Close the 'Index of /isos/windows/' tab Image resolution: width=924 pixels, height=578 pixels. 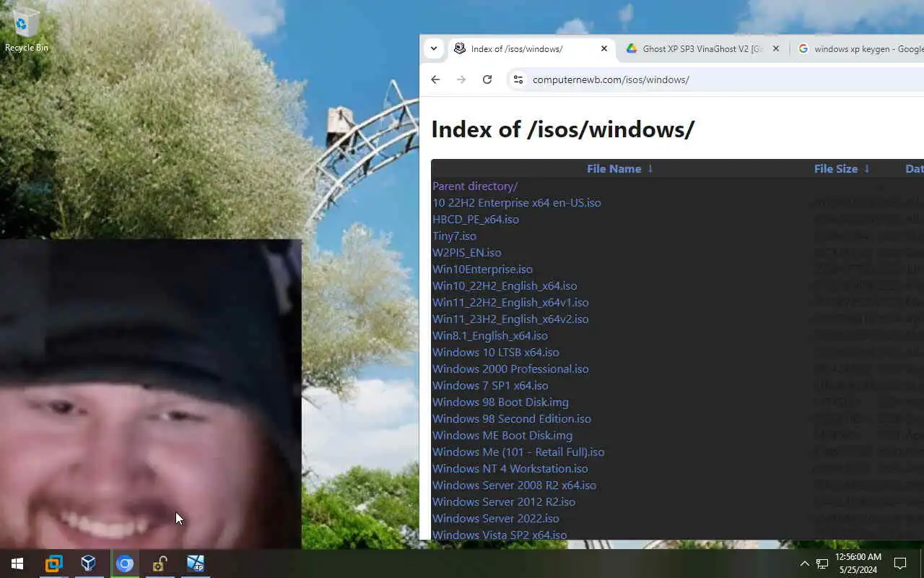[x=604, y=48]
